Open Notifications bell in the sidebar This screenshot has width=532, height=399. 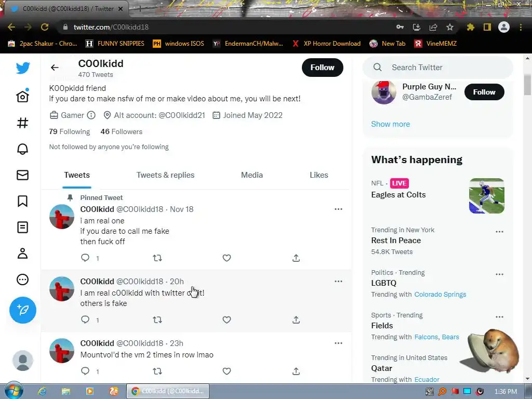pos(23,149)
